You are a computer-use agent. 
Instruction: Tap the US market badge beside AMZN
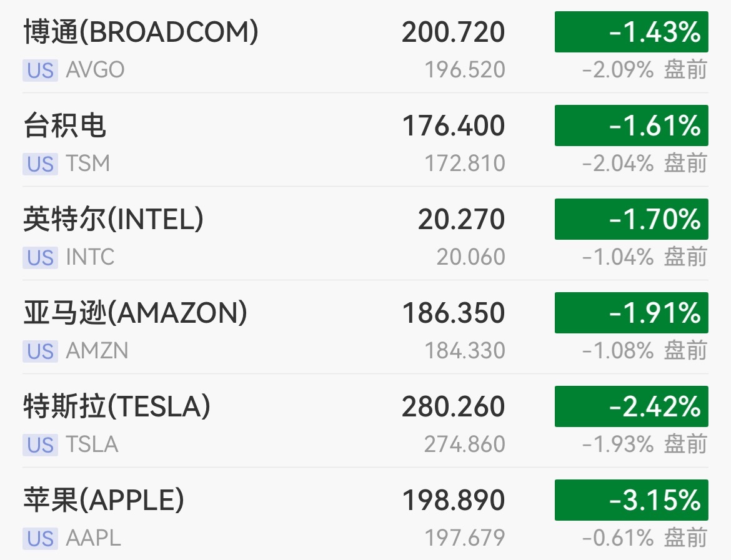40,351
